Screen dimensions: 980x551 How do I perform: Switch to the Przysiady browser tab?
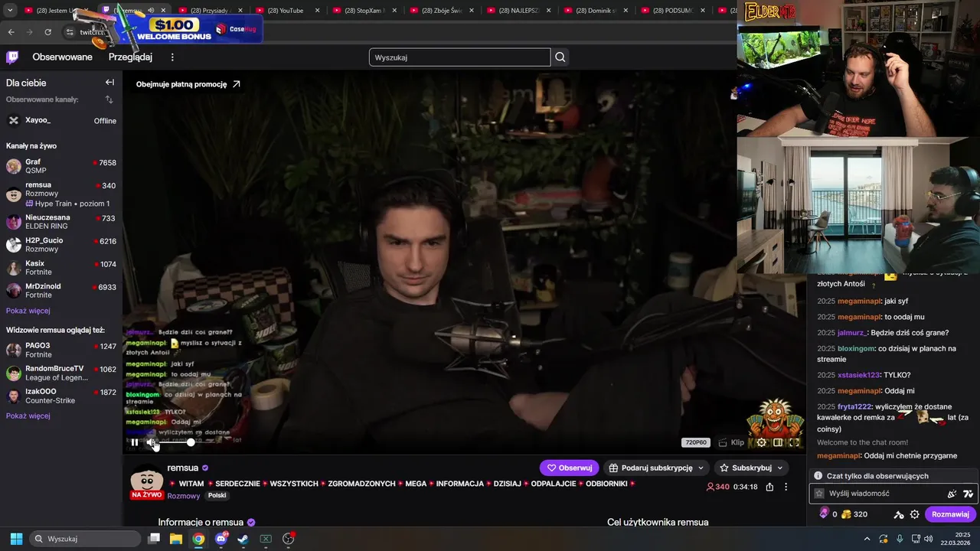point(211,10)
